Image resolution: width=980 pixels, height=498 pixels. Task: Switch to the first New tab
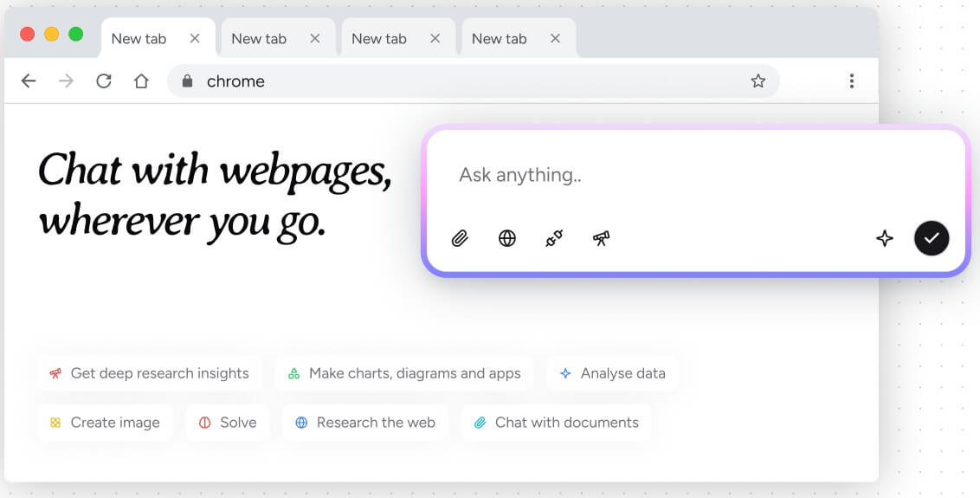[x=158, y=38]
